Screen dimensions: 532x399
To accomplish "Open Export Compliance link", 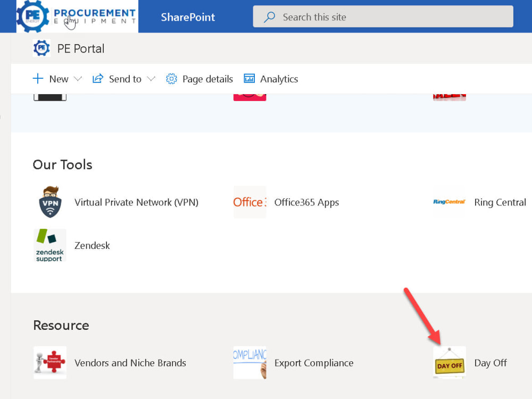I will pyautogui.click(x=314, y=363).
